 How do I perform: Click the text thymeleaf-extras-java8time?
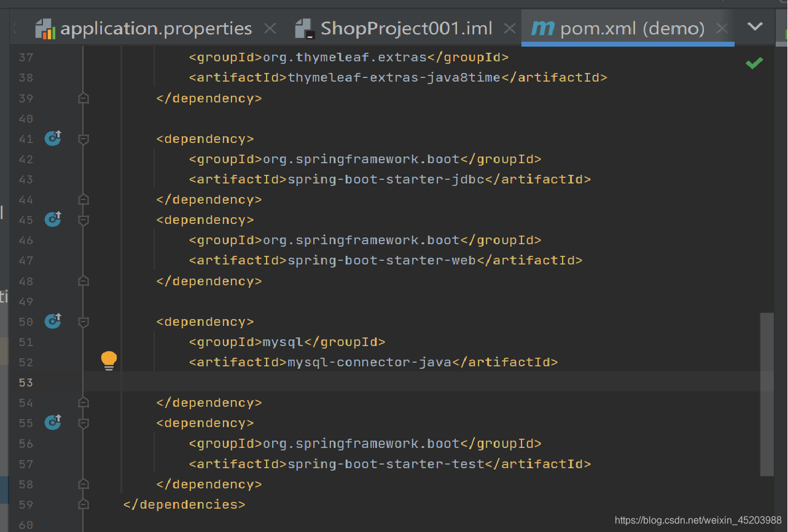[x=394, y=78]
